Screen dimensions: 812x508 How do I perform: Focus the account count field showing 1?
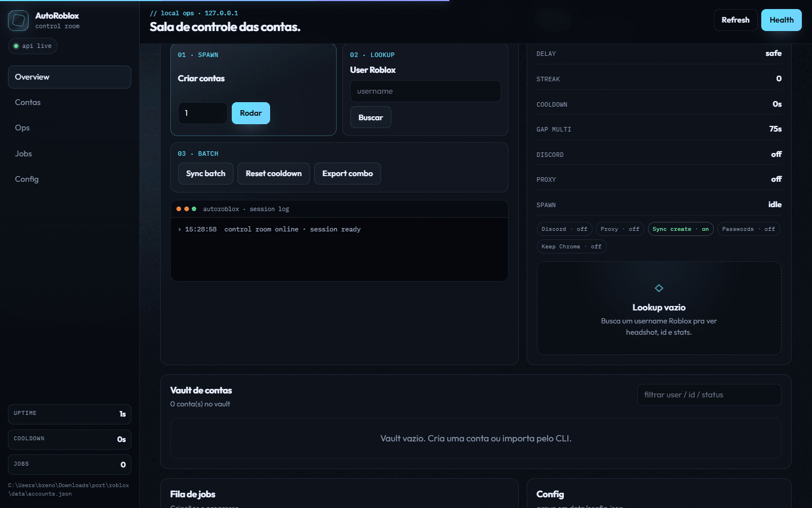pyautogui.click(x=203, y=113)
